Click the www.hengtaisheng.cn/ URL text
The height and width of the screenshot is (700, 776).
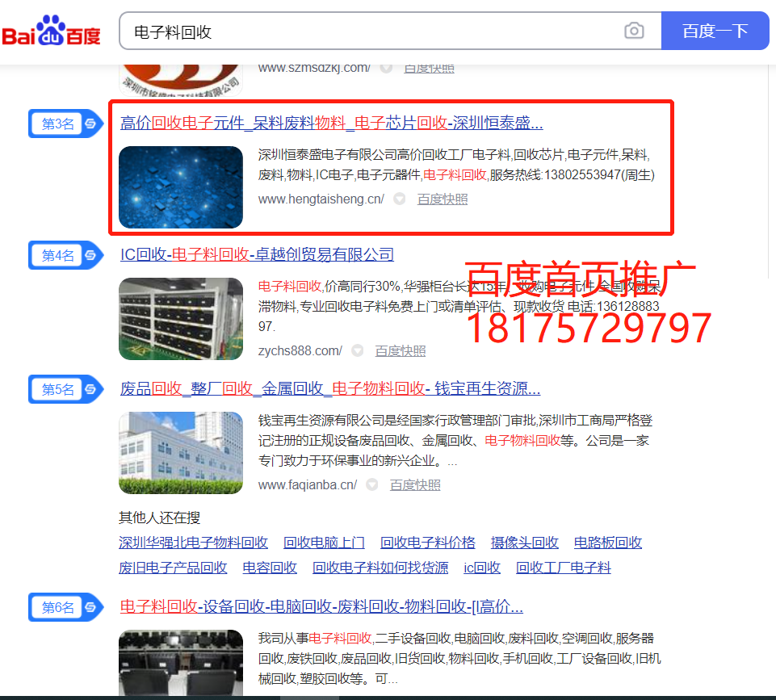[321, 199]
